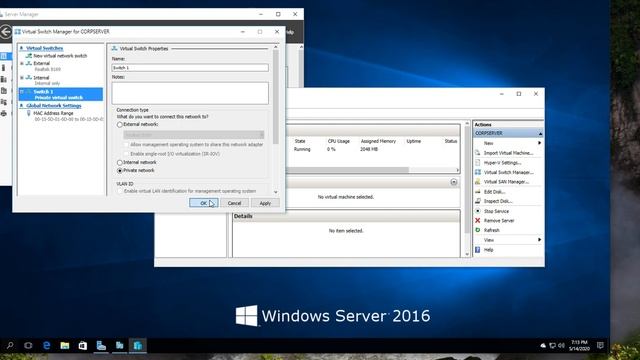Toggle Enable single-root I/O virtualization checkbox
The image size is (640, 360).
click(x=126, y=154)
